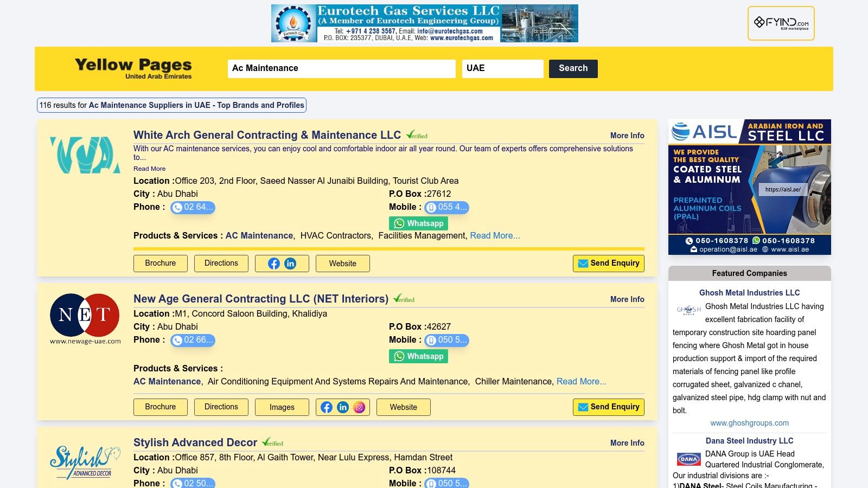Open White Arch's LinkedIn profile
868x488 pixels.
pos(291,264)
